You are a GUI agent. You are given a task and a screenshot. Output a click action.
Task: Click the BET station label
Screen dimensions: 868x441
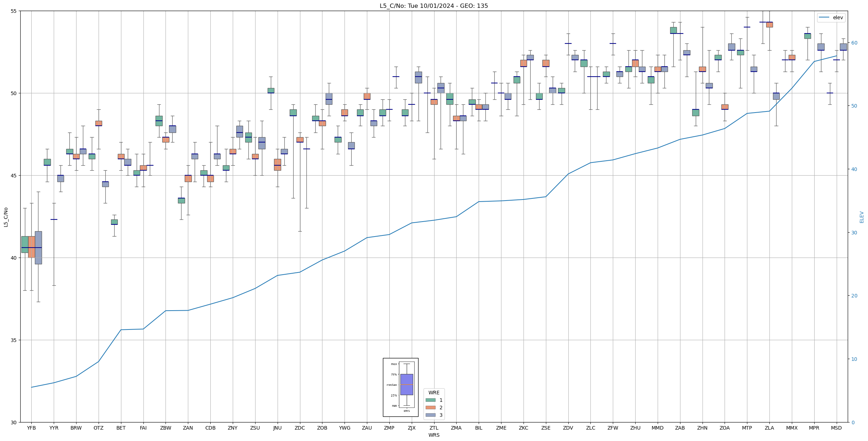point(121,428)
